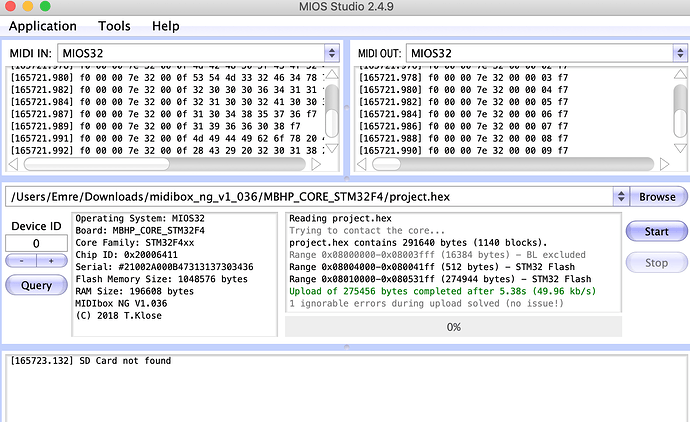This screenshot has width=690, height=422.
Task: Click MIDI OUT horizontal scrollbar thumb
Action: point(386,165)
